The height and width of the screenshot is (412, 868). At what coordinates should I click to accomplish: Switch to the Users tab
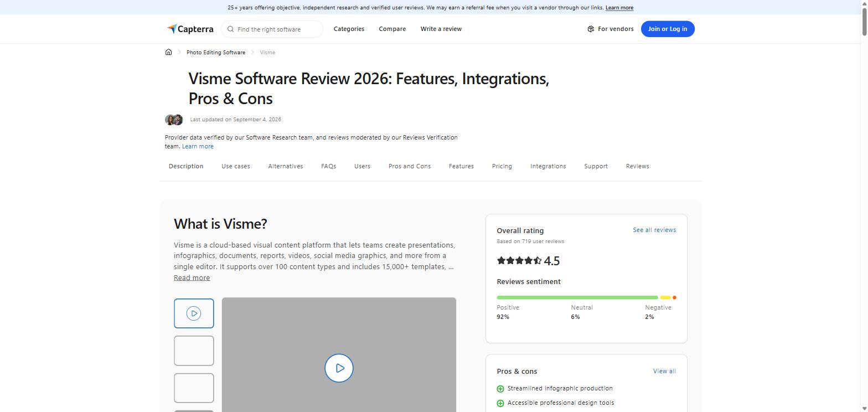pos(362,166)
